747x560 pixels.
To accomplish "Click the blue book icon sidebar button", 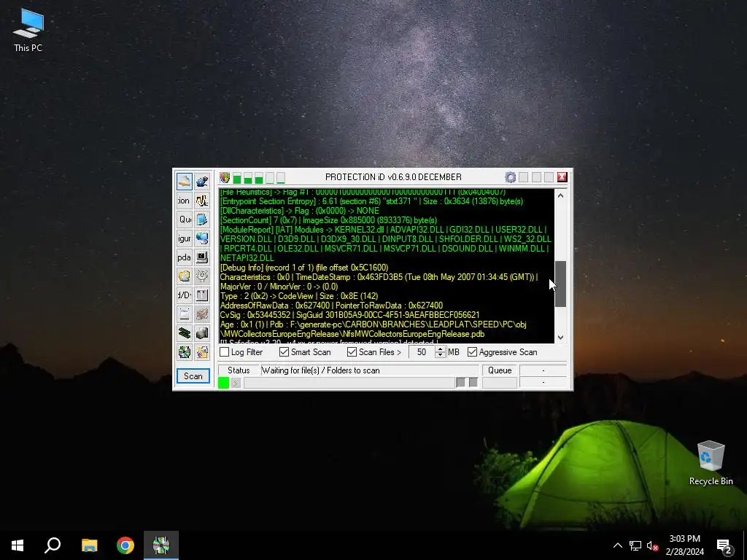I will pos(202,219).
